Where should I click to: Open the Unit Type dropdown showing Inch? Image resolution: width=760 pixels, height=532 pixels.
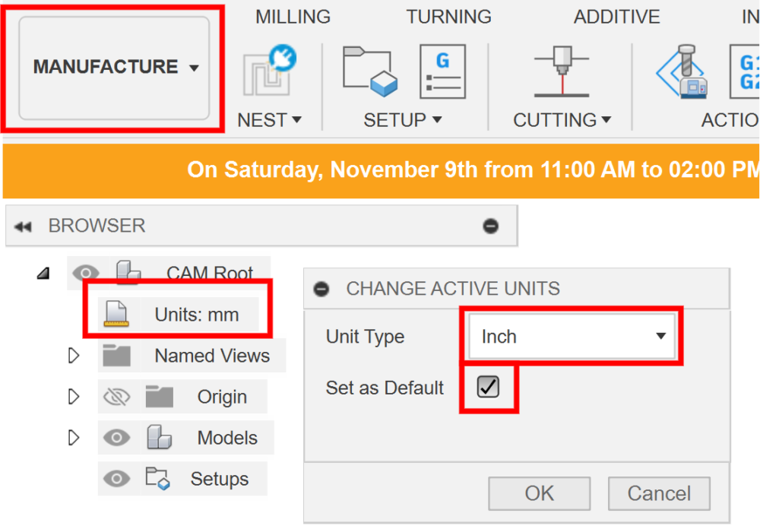(573, 337)
